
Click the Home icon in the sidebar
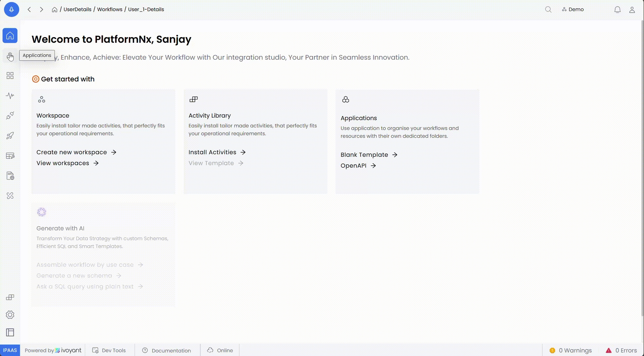10,36
